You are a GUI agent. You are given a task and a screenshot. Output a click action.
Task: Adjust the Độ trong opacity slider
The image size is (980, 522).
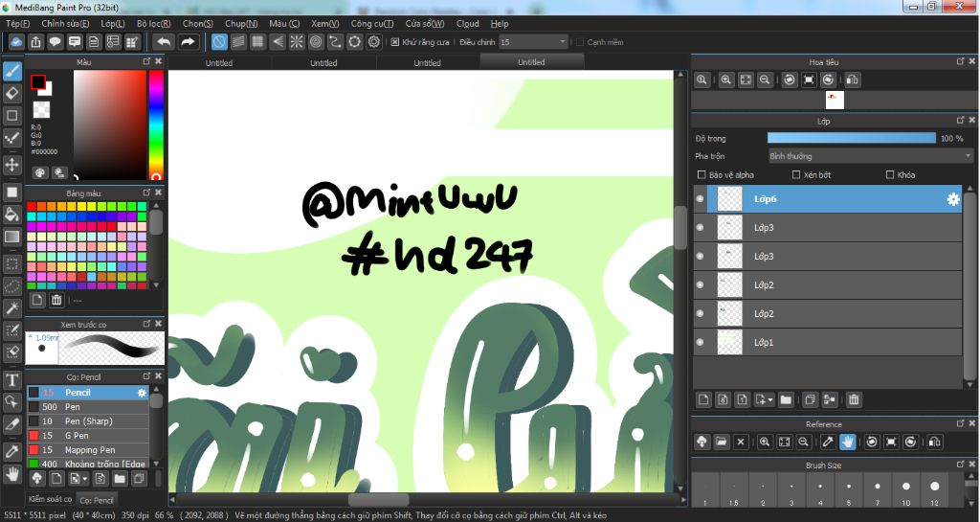851,138
